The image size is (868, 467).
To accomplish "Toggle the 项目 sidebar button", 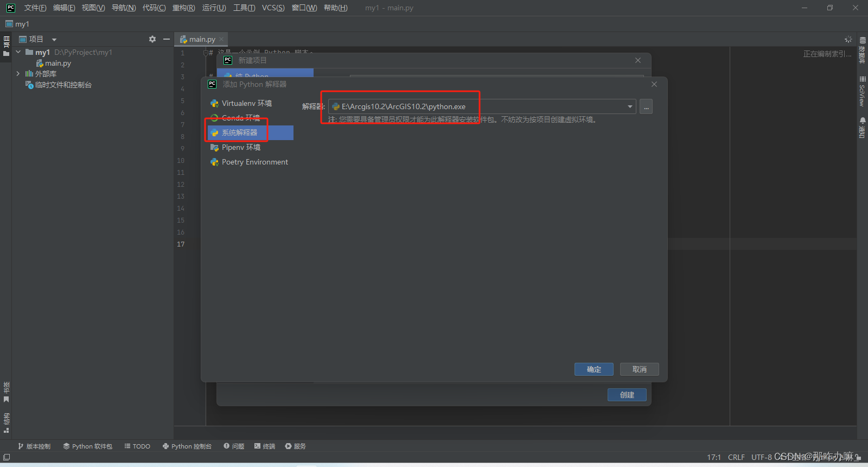I will [x=6, y=46].
